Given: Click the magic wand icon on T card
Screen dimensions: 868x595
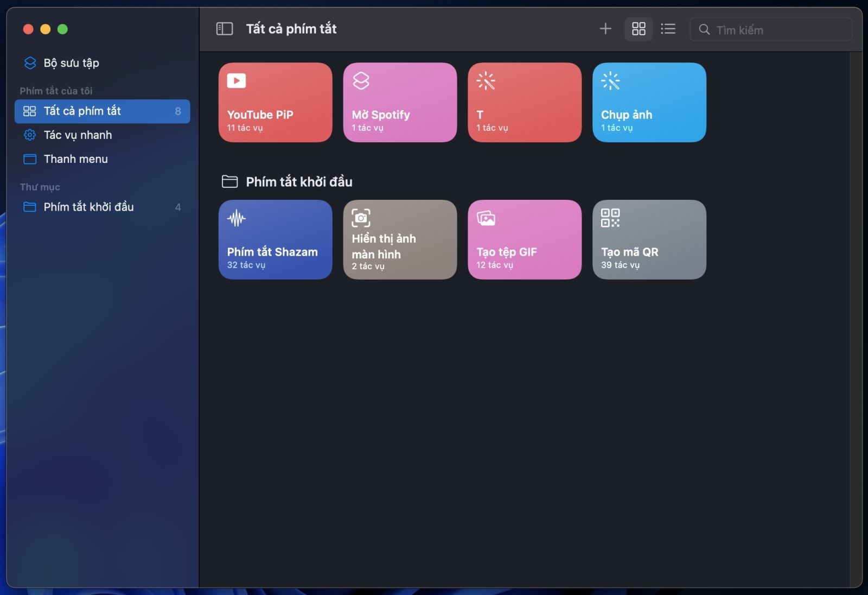Looking at the screenshot, I should point(486,81).
